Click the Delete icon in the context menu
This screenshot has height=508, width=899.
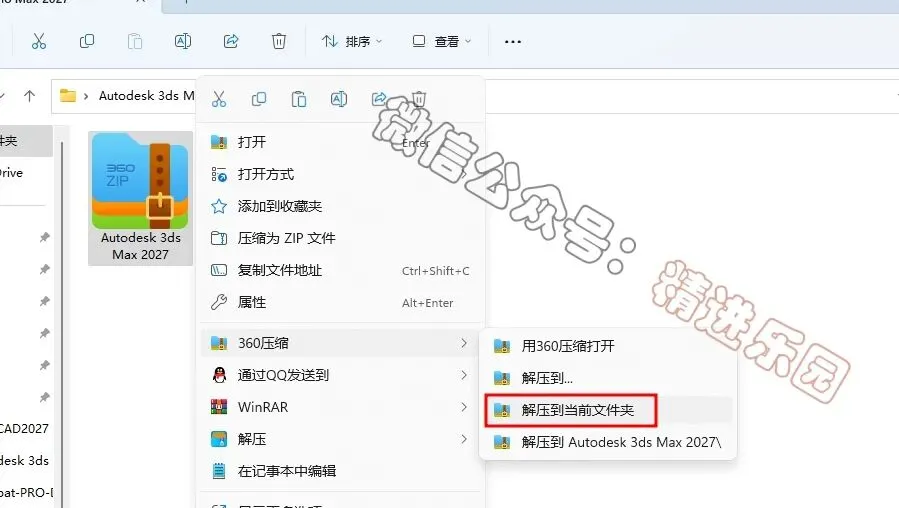pyautogui.click(x=419, y=99)
